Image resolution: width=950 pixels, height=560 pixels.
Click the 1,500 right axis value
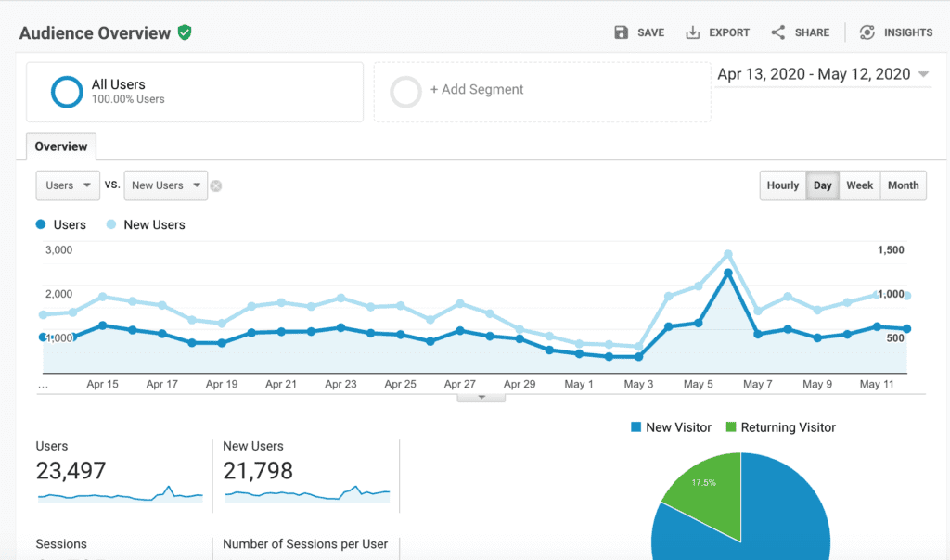click(x=891, y=250)
